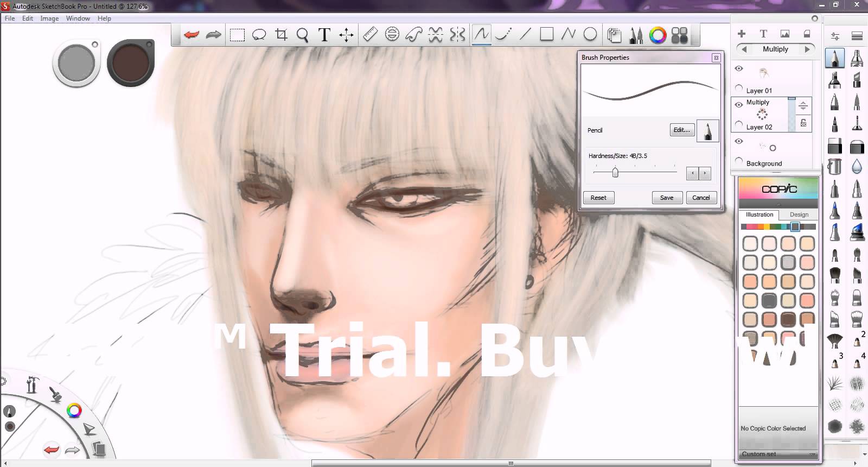Image resolution: width=868 pixels, height=467 pixels.
Task: Enable horizontal symmetry X tool
Action: 436,35
